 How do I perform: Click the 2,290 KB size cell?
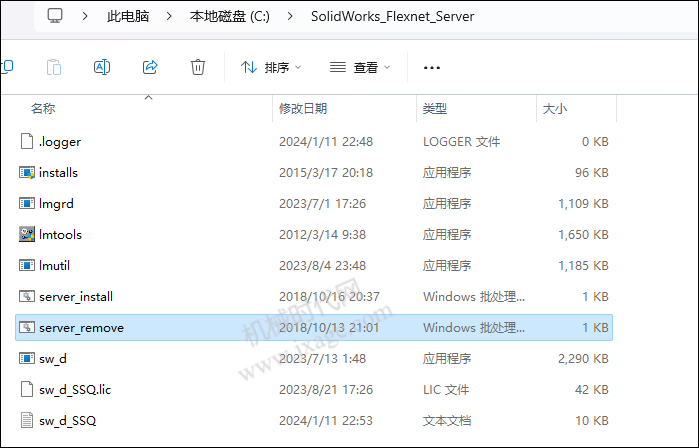583,358
